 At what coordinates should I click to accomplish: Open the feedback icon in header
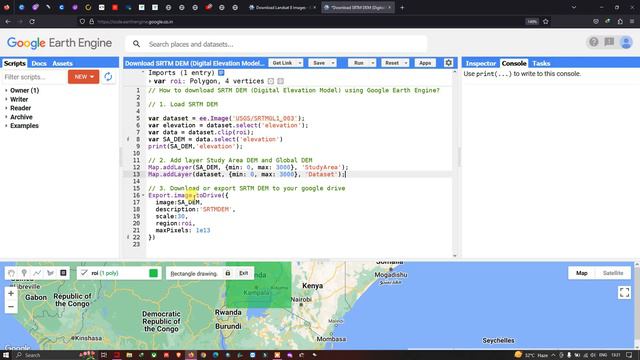point(609,42)
